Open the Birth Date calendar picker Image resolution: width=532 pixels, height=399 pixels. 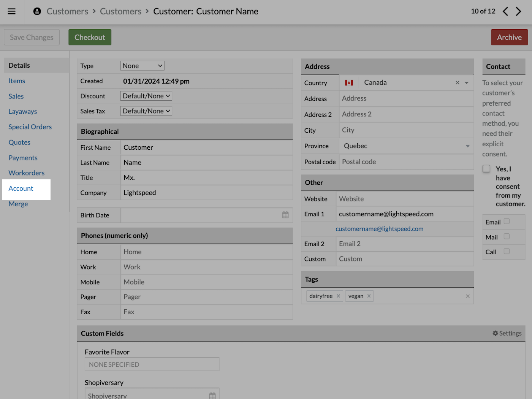click(x=285, y=215)
